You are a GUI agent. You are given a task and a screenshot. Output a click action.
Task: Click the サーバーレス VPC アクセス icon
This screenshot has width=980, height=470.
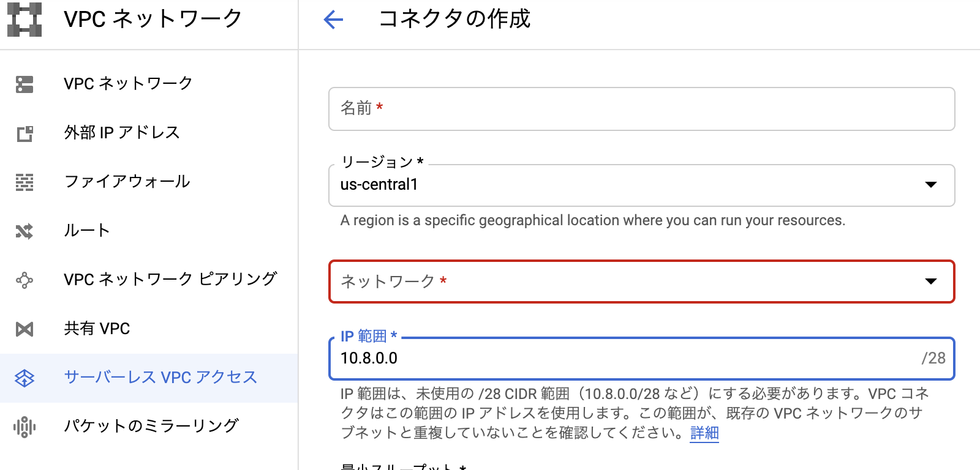click(x=24, y=378)
